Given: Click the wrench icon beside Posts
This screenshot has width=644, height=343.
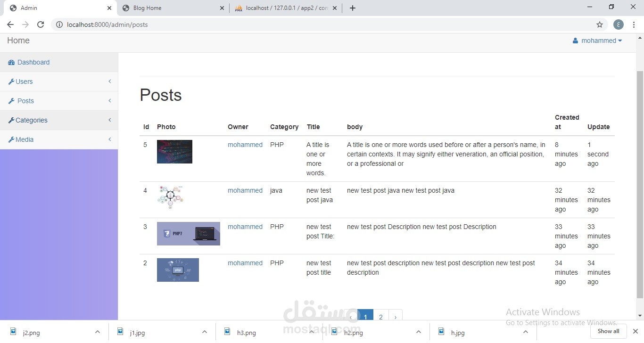Looking at the screenshot, I should click(11, 101).
